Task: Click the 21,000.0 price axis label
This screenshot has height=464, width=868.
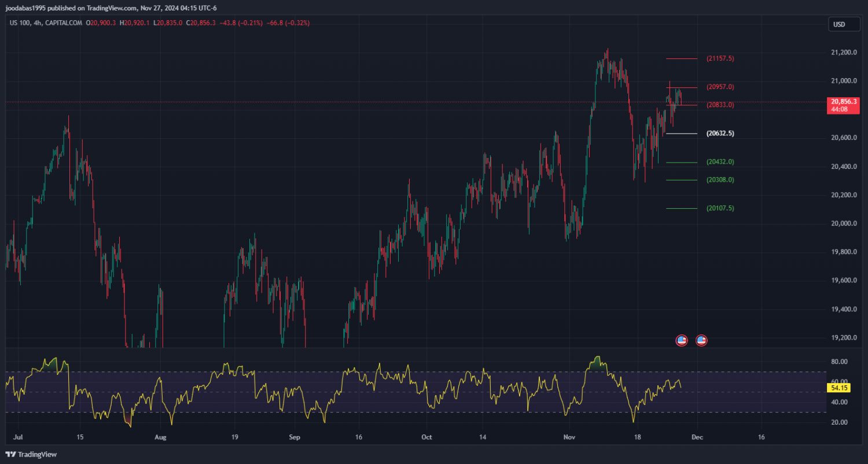Action: point(844,81)
